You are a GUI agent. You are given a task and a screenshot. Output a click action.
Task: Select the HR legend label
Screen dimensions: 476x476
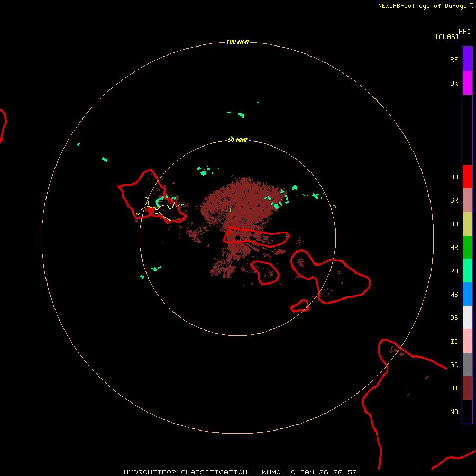[x=454, y=248]
